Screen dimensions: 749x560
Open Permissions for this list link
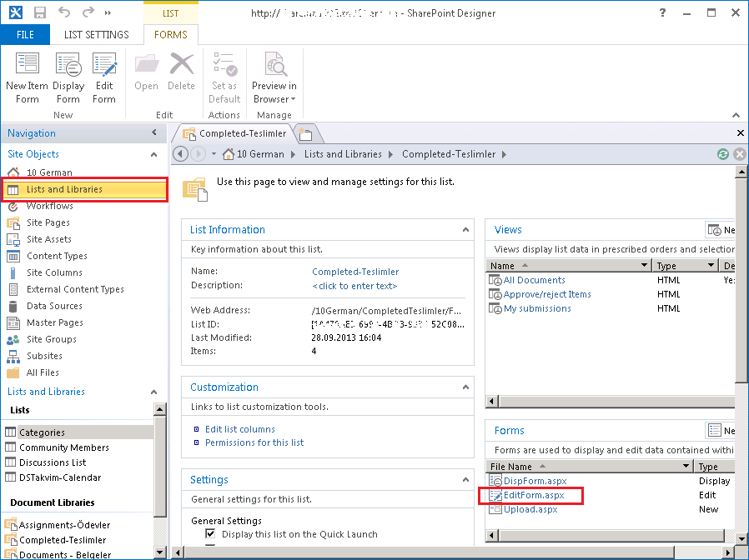[254, 442]
